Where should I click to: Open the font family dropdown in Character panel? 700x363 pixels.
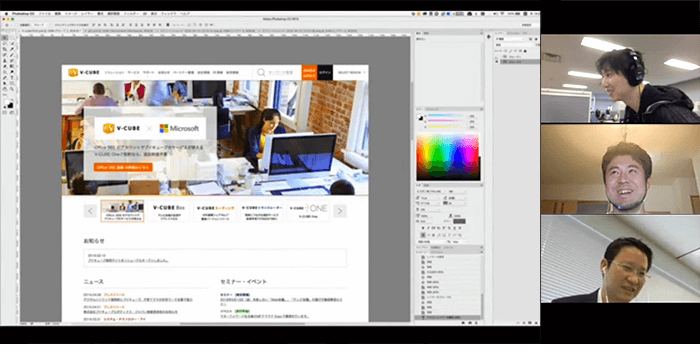pos(431,191)
